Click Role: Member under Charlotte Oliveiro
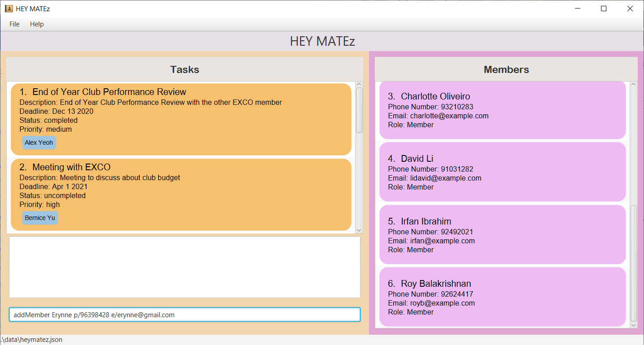This screenshot has height=345, width=644. 411,125
